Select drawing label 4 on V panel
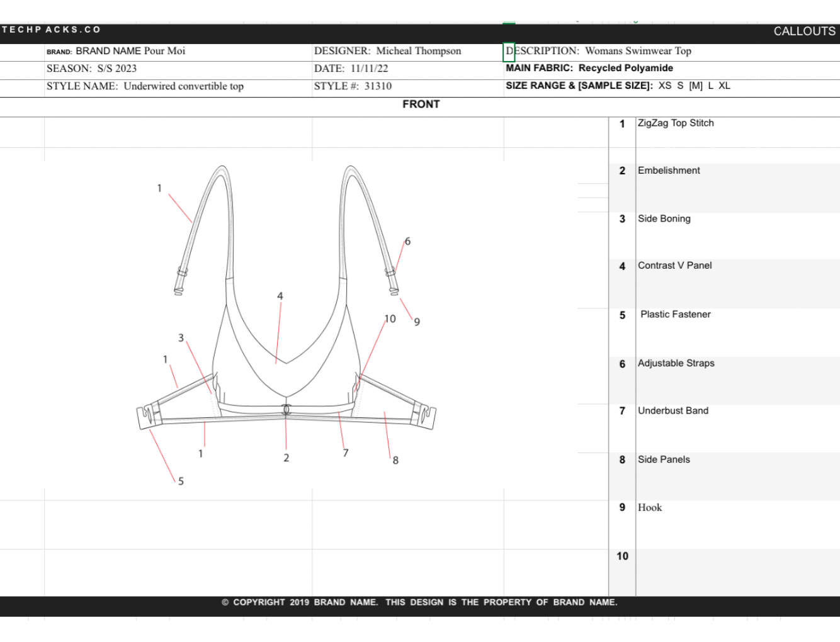The image size is (840, 642). pos(280,296)
